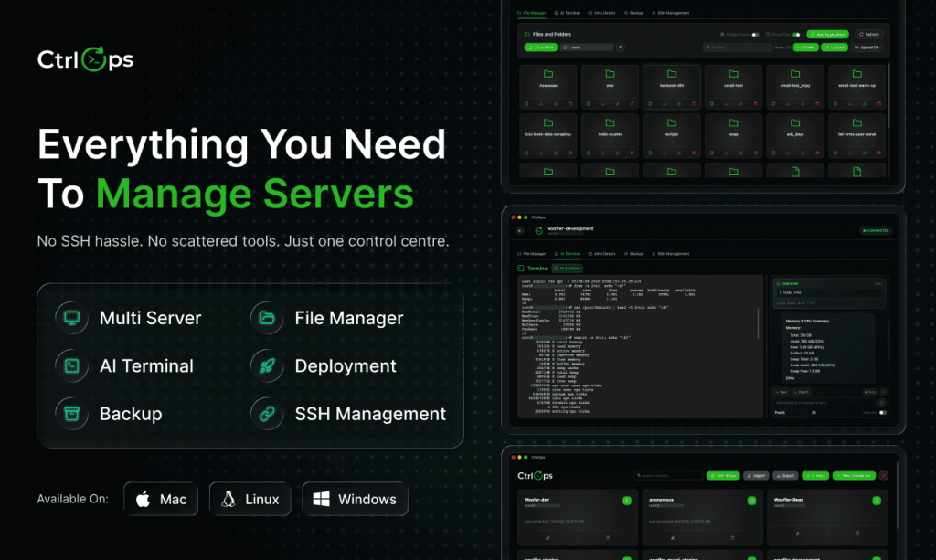Toggle the Auto-Run switch in the AI panel

[x=883, y=413]
